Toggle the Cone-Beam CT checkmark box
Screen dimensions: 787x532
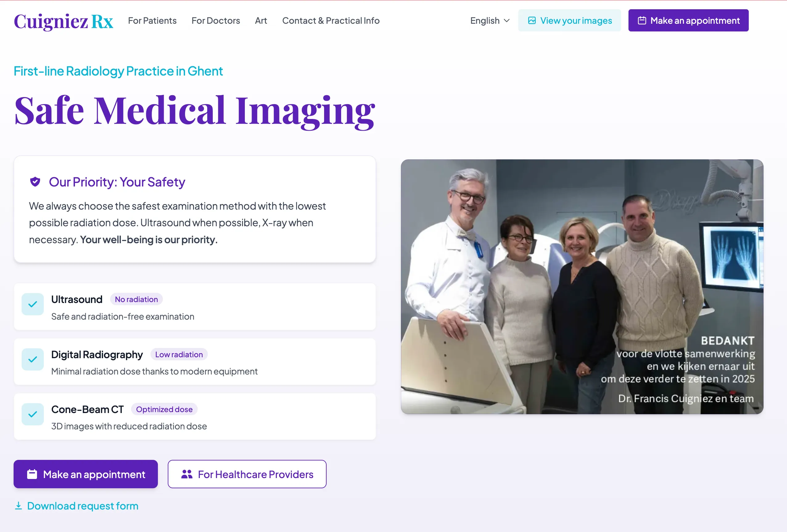point(32,414)
